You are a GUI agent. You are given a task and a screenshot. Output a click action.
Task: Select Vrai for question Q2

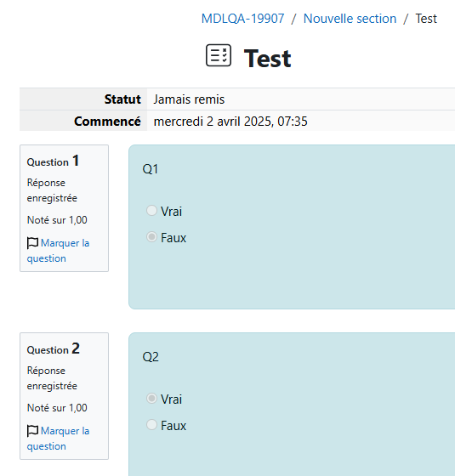(151, 399)
